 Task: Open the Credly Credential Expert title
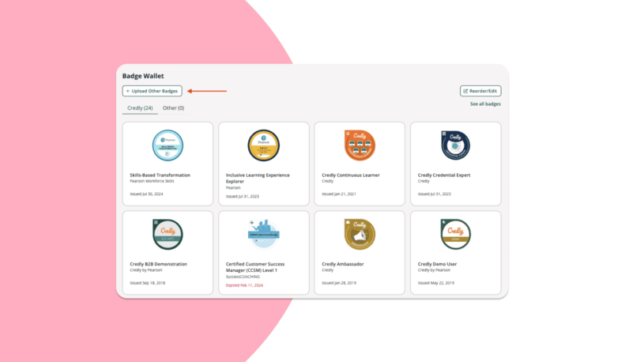click(444, 175)
